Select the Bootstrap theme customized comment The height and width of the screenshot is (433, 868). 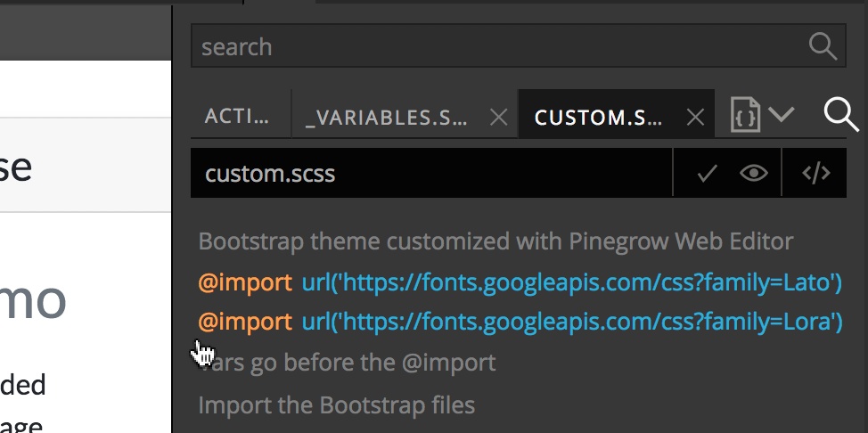point(495,241)
